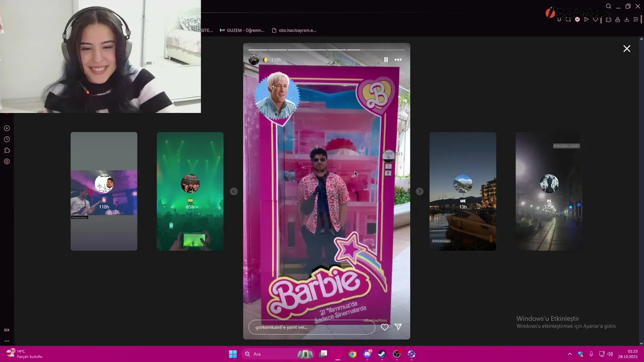
Task: Open the GX Corner sidebar button
Action: click(x=7, y=330)
